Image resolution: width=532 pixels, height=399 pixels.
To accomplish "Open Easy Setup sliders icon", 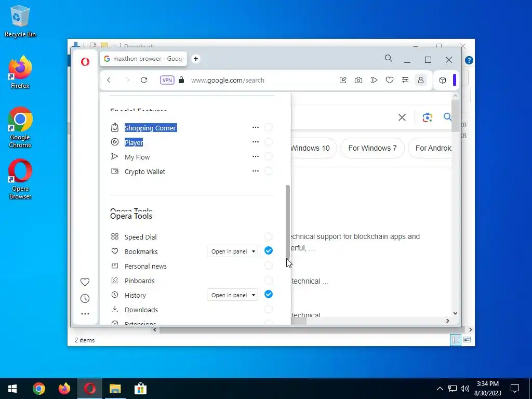I will click(405, 80).
